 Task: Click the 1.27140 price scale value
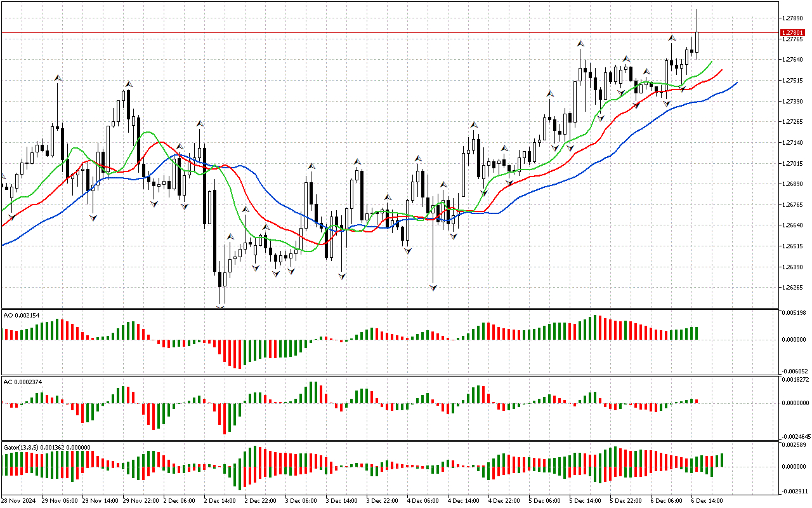pyautogui.click(x=793, y=143)
